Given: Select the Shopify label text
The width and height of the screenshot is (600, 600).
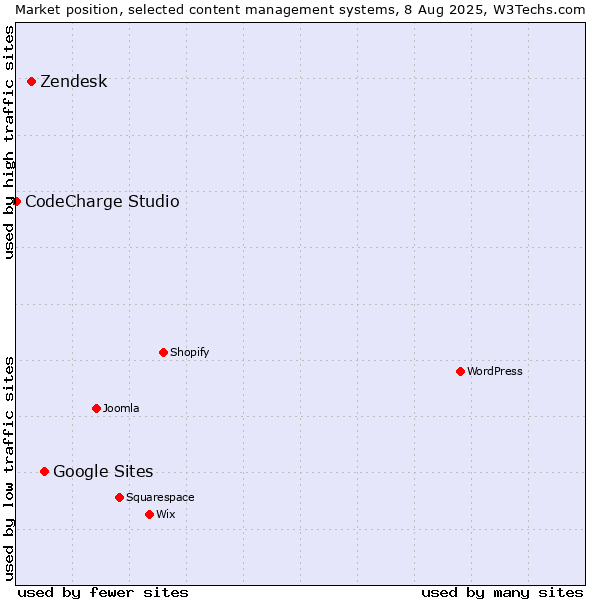Looking at the screenshot, I should click(x=189, y=352).
